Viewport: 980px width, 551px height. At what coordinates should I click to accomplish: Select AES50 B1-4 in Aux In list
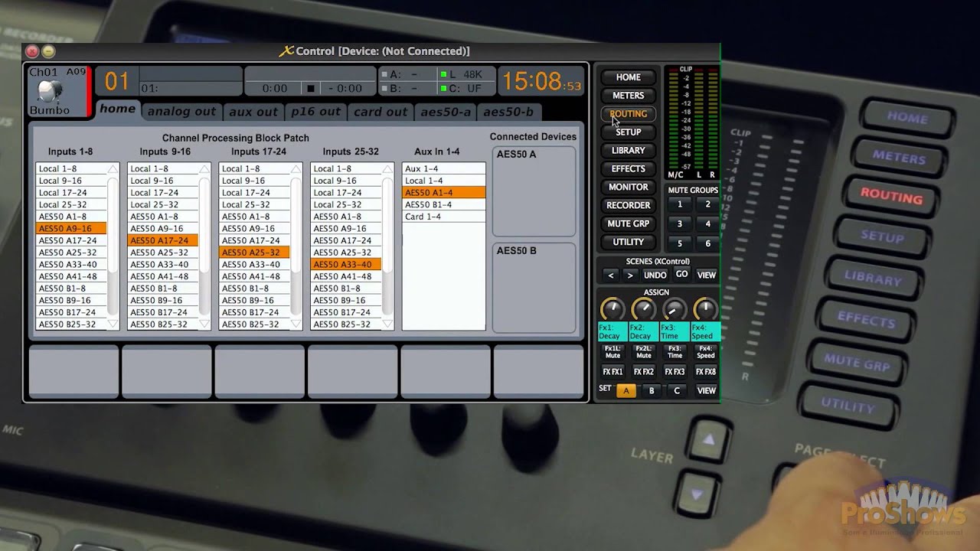coord(444,205)
